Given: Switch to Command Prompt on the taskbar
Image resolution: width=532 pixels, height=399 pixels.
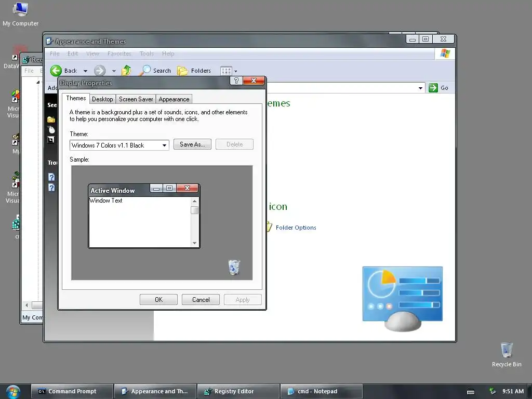Looking at the screenshot, I should 72,391.
